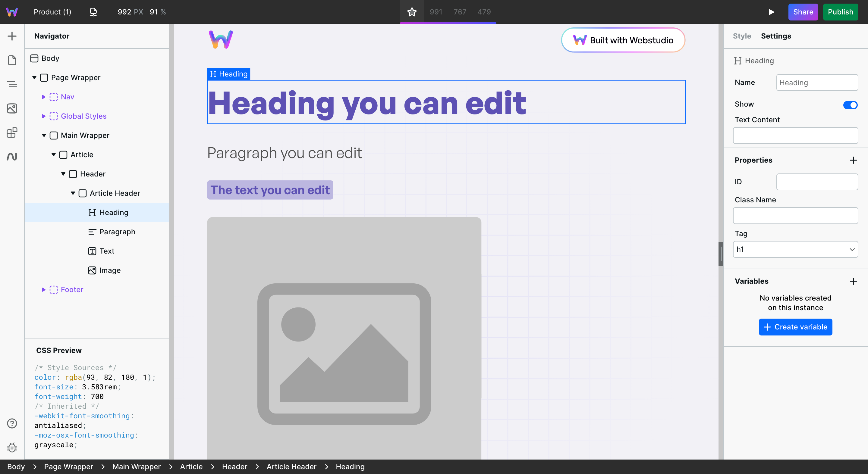
Task: Click the Create variable button
Action: (795, 327)
